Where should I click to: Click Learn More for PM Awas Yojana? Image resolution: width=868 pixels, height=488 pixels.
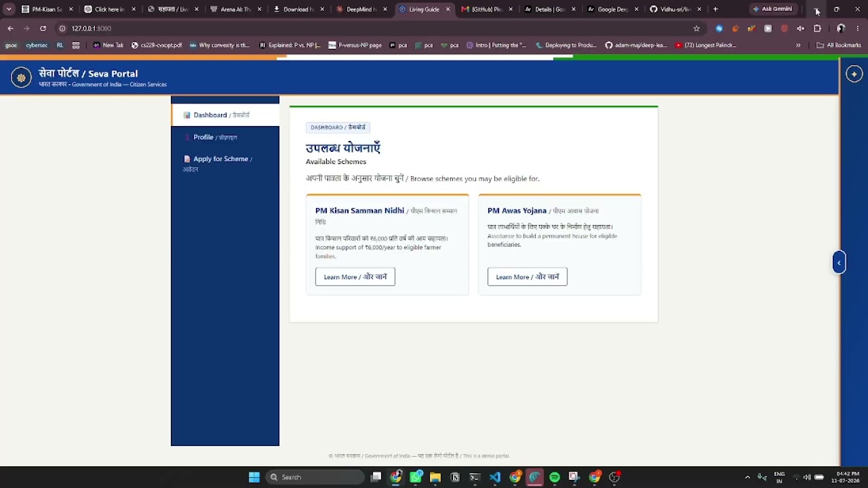(x=527, y=277)
